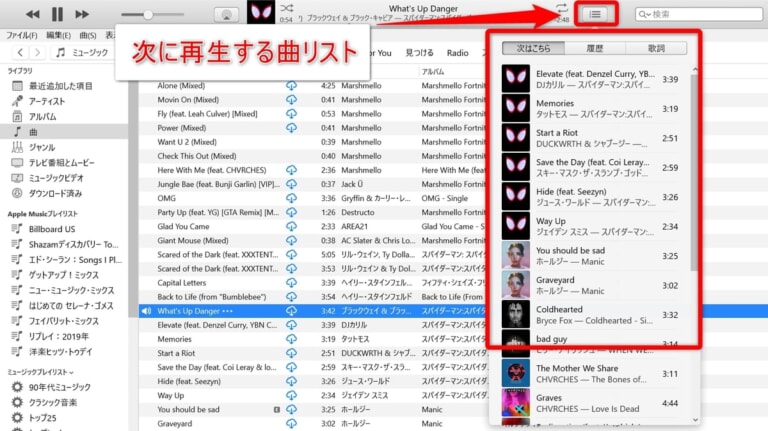The width and height of the screenshot is (768, 431).
Task: Select the 履歴 tab
Action: pos(595,48)
